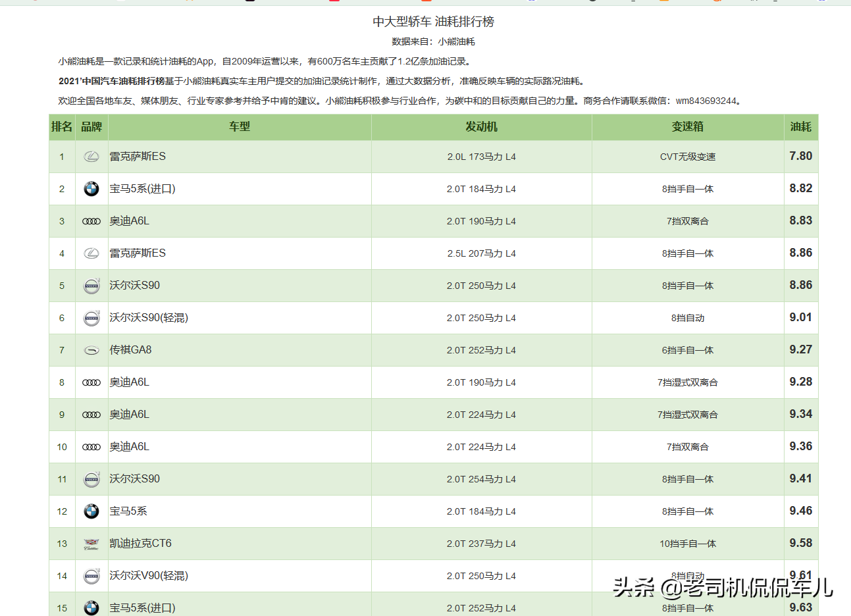The height and width of the screenshot is (616, 851).
Task: Click rank number 13 cell
Action: 62,544
